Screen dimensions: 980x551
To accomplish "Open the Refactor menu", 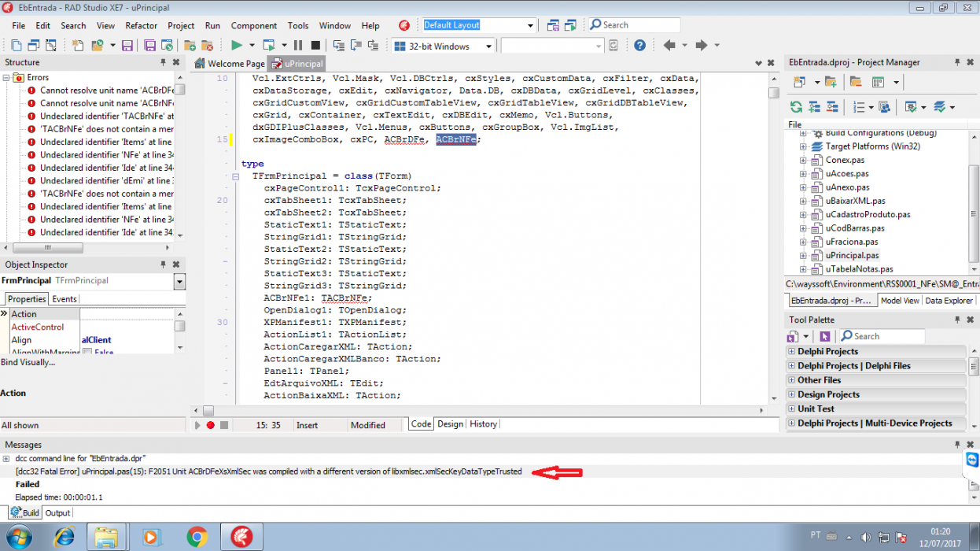I will [x=142, y=25].
